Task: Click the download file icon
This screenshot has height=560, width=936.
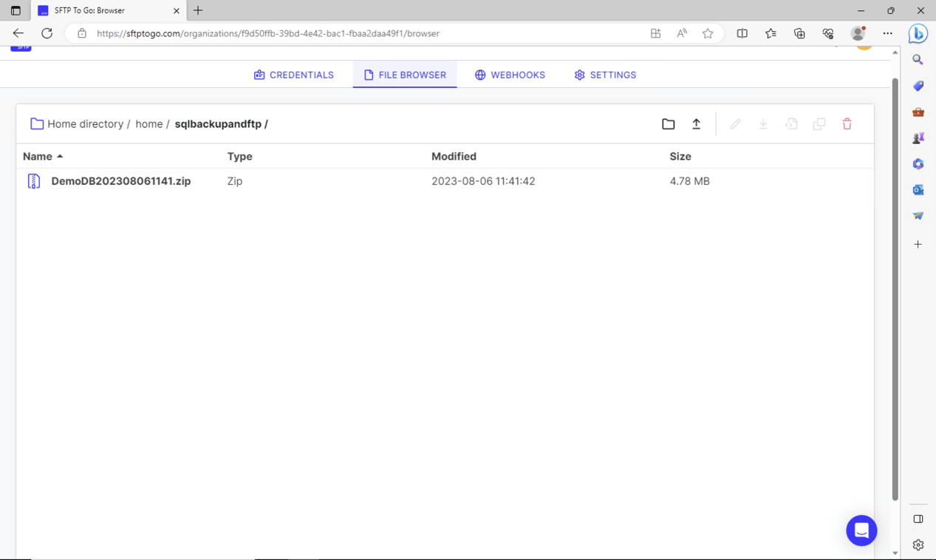Action: pos(763,123)
